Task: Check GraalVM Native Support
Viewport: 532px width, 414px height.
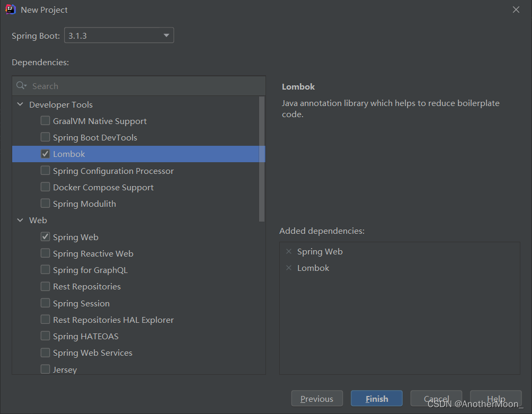Action: 45,120
